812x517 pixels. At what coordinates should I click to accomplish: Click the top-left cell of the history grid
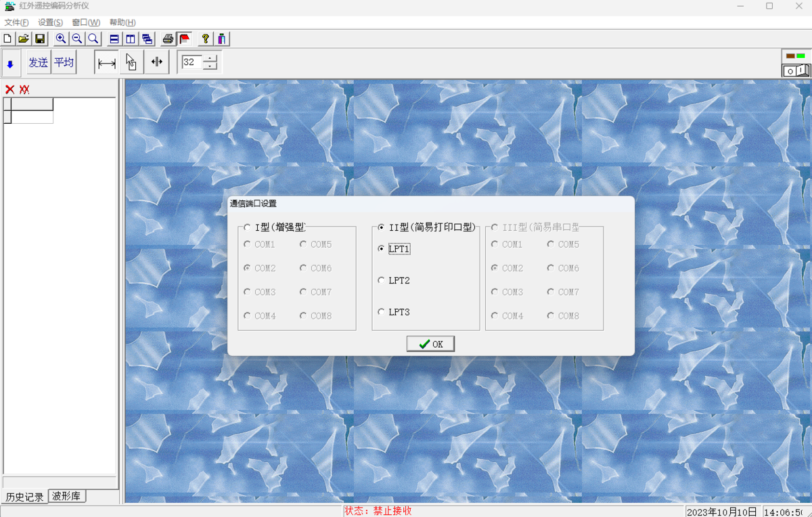[x=7, y=104]
